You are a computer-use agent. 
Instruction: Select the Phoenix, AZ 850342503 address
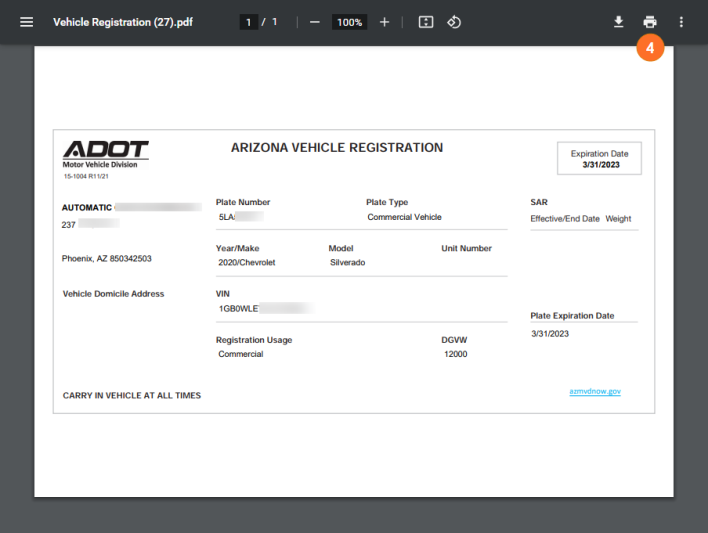tap(107, 258)
